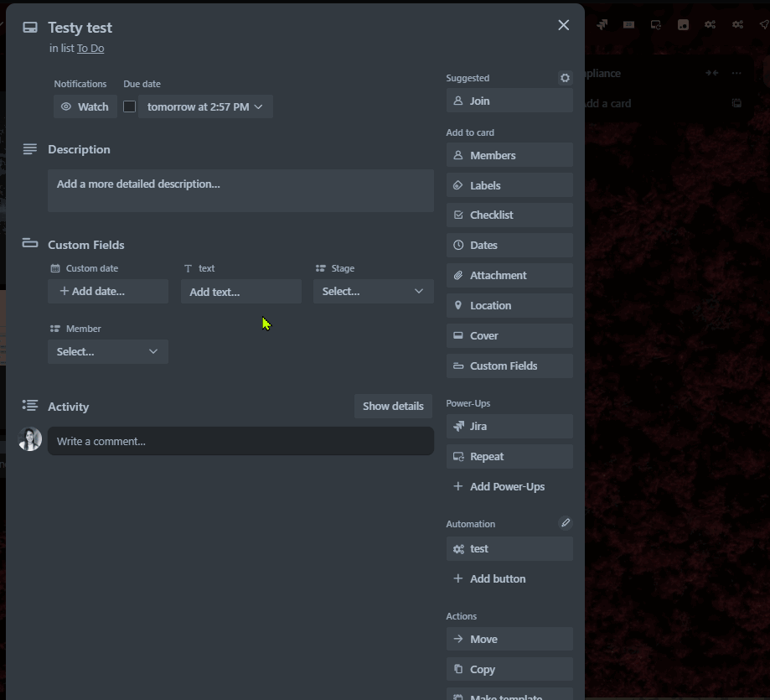
Task: Show details in the Activity section
Action: click(393, 406)
